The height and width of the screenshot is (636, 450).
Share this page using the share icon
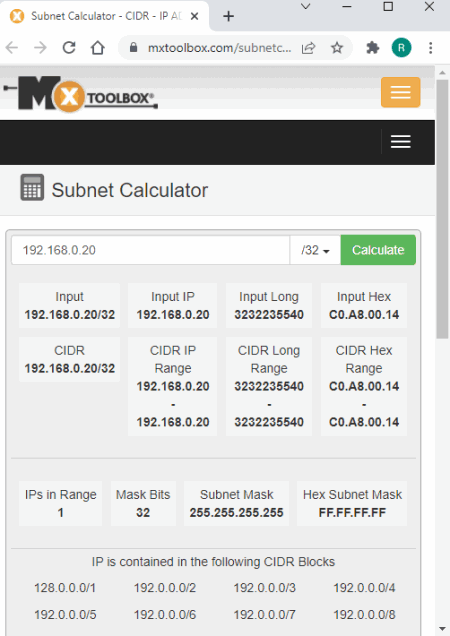(x=308, y=48)
